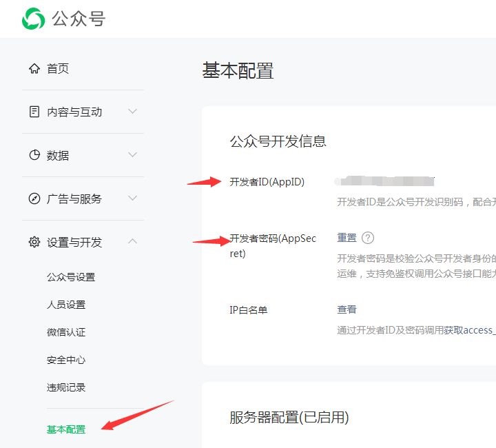496x448 pixels.
Task: Expand the 数据 section chevron
Action: [x=133, y=155]
